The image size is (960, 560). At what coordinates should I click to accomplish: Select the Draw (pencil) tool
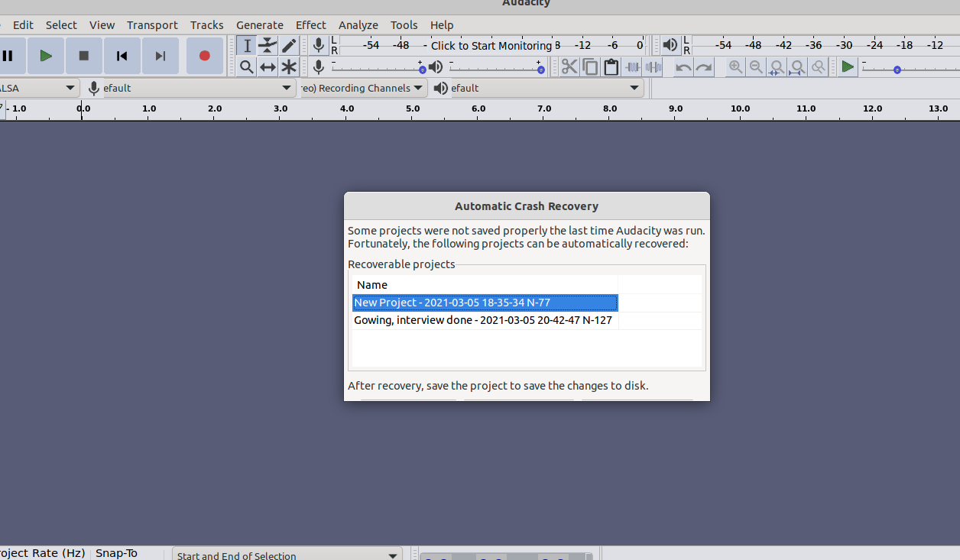[288, 46]
